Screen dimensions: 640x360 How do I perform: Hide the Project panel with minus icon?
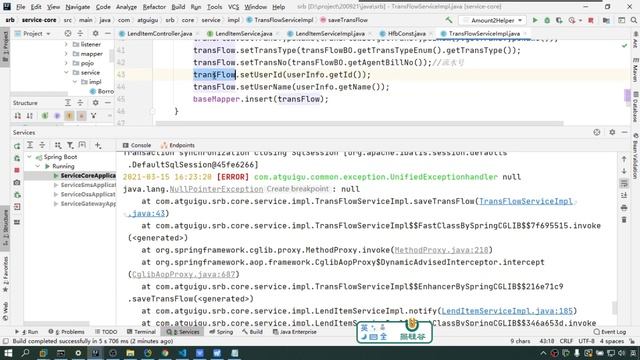(x=108, y=33)
